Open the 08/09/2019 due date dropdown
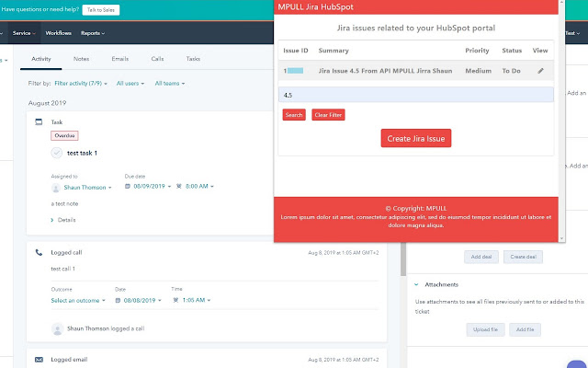The image size is (588, 368). (x=153, y=186)
